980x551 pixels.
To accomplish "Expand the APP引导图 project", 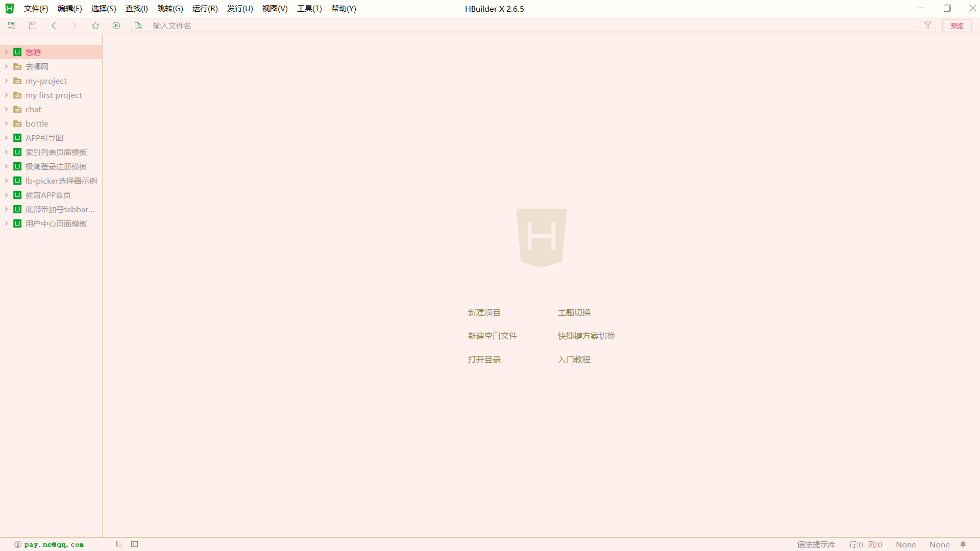I will point(6,138).
